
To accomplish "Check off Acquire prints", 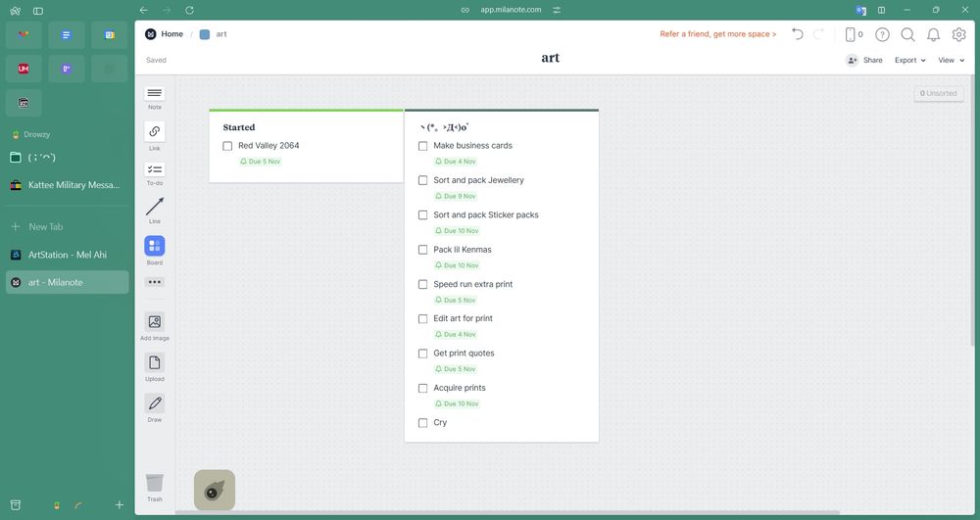I will tap(423, 388).
